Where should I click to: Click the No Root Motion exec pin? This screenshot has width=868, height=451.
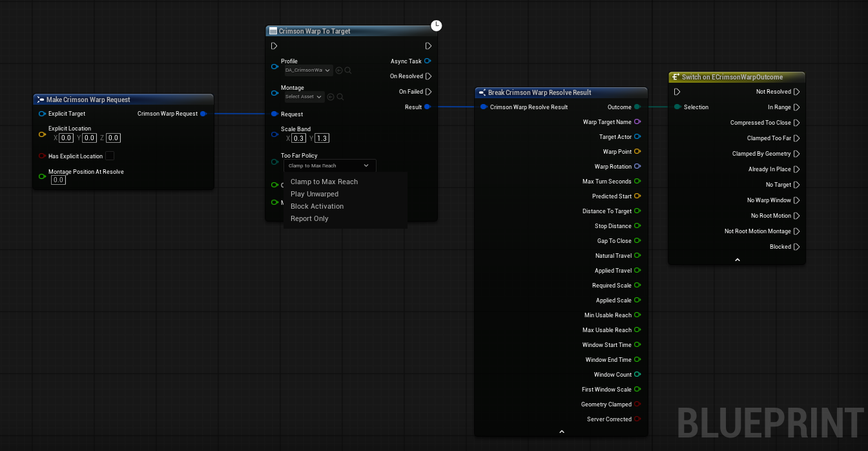(x=797, y=216)
